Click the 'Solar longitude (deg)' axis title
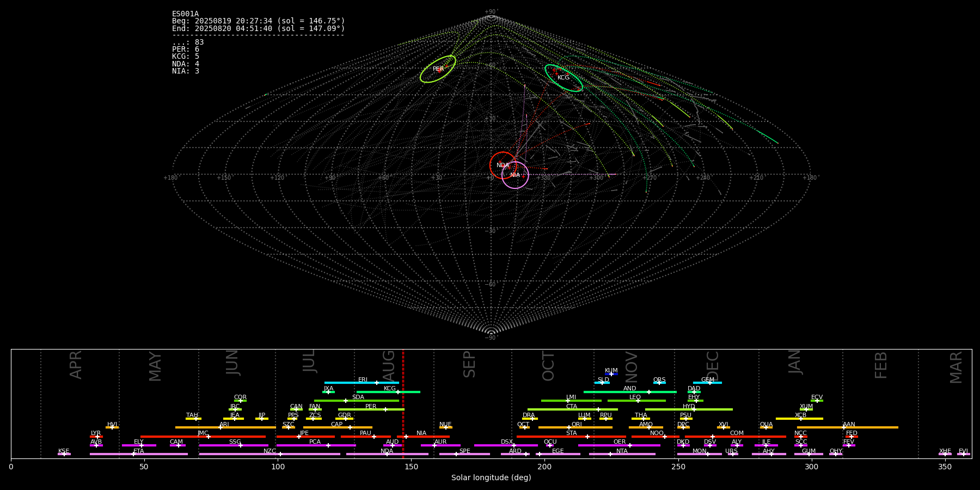 [x=491, y=477]
